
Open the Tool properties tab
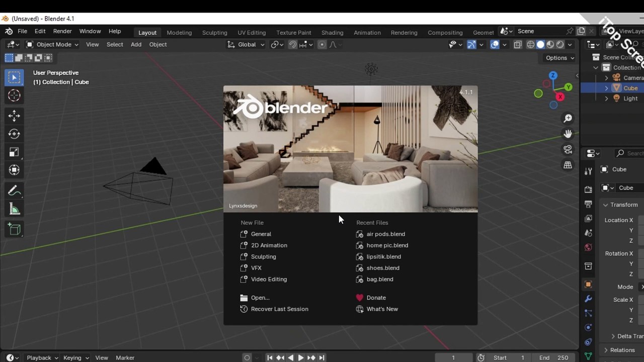tap(588, 171)
